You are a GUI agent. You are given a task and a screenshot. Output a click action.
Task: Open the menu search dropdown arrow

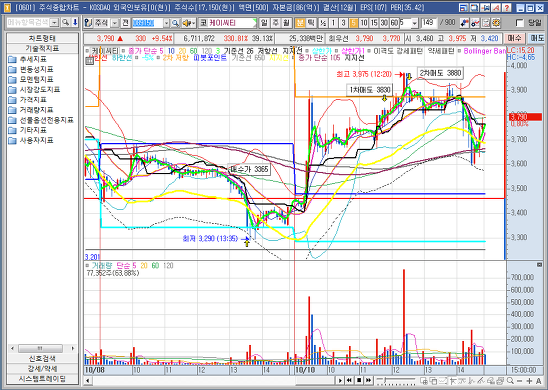(x=54, y=23)
